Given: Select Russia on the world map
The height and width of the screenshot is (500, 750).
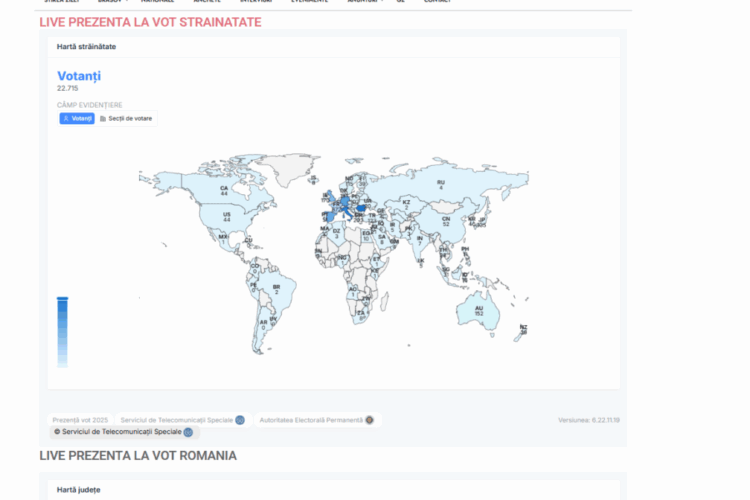Looking at the screenshot, I should [x=440, y=185].
